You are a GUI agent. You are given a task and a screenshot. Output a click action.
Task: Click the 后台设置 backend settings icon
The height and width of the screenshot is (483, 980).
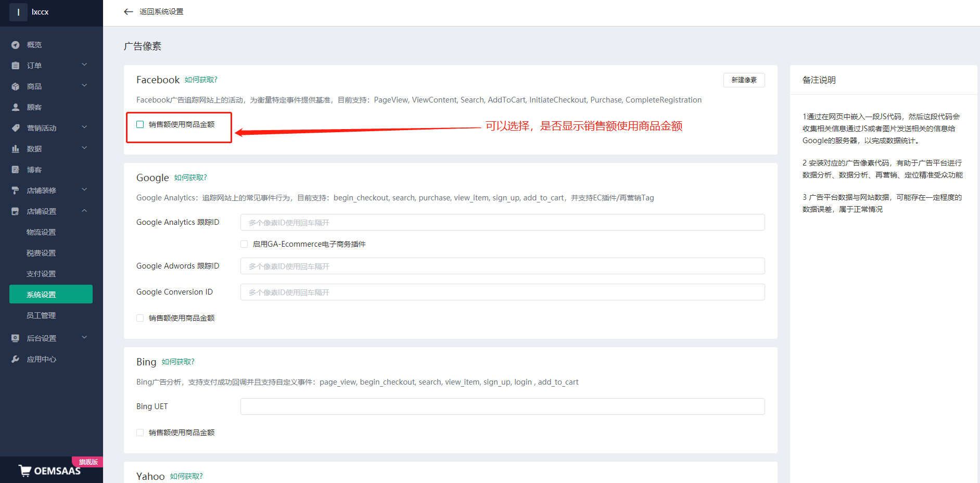click(x=16, y=338)
